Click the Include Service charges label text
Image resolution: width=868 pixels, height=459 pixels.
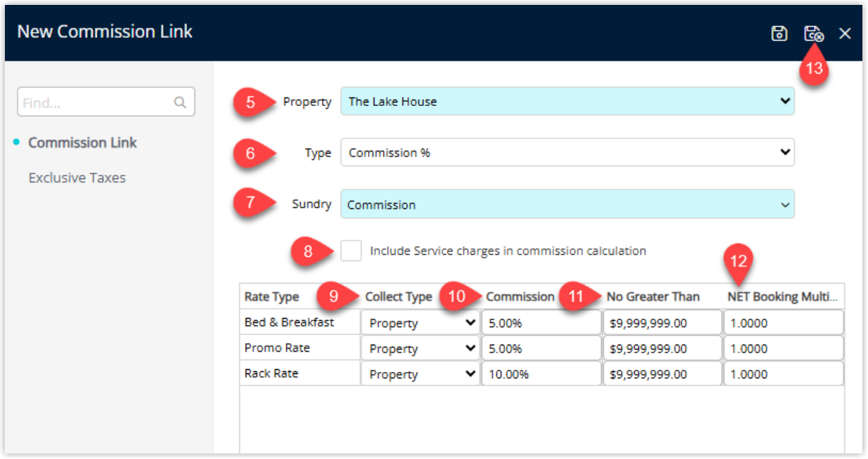[x=508, y=251]
